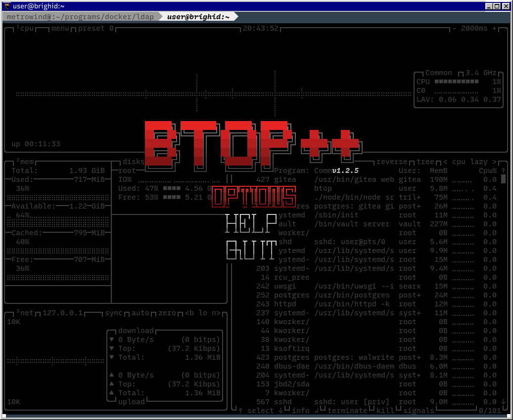The height and width of the screenshot is (420, 513).
Task: Toggle tree view for processes
Action: [x=425, y=162]
